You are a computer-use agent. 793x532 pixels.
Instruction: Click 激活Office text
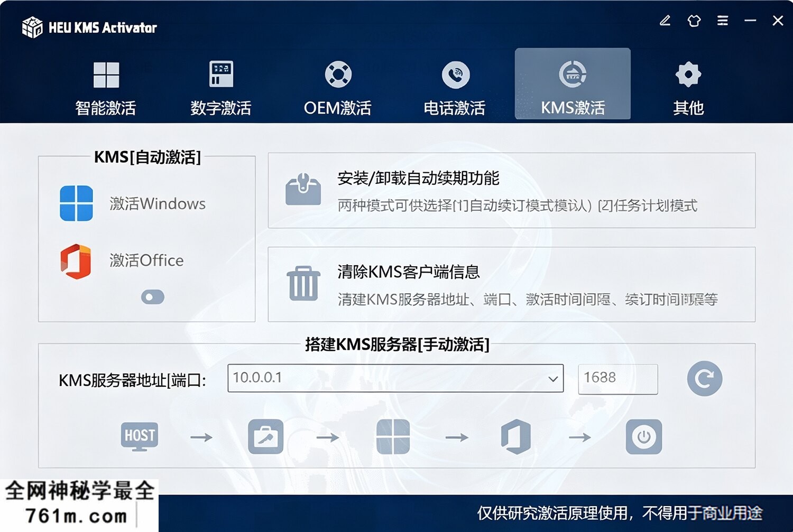pyautogui.click(x=146, y=260)
